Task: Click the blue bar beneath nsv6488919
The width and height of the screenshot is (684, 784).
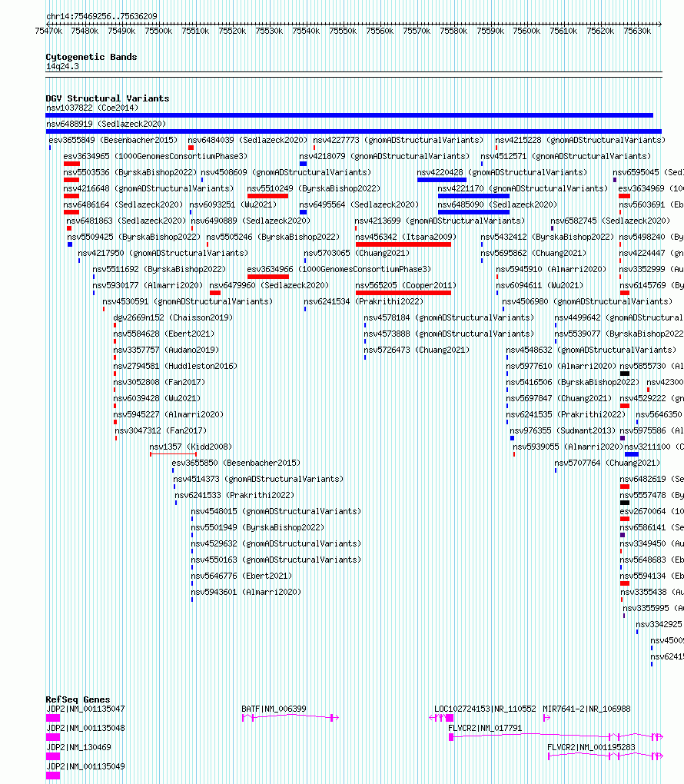Action: [354, 131]
